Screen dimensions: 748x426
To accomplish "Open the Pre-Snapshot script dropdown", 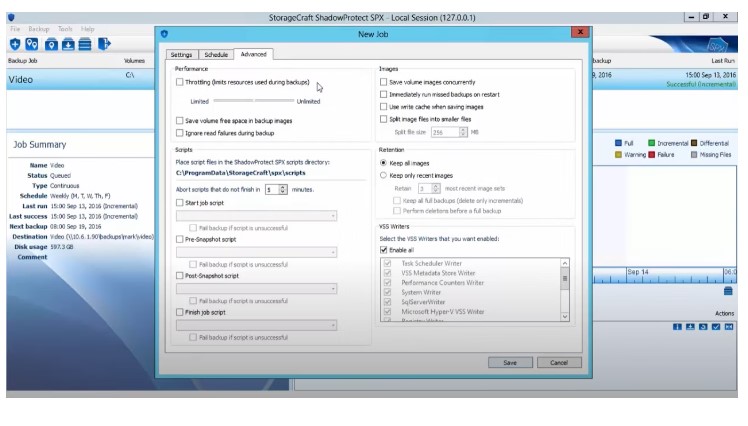I will coord(257,252).
